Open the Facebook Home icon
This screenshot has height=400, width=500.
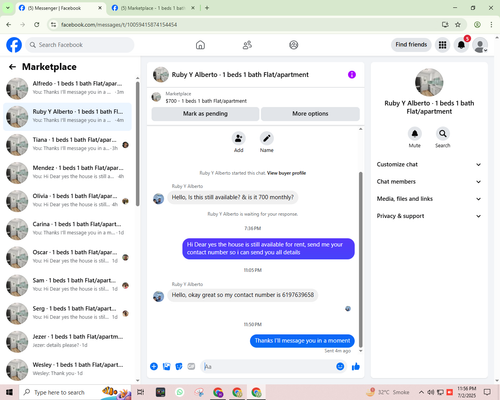click(x=200, y=45)
